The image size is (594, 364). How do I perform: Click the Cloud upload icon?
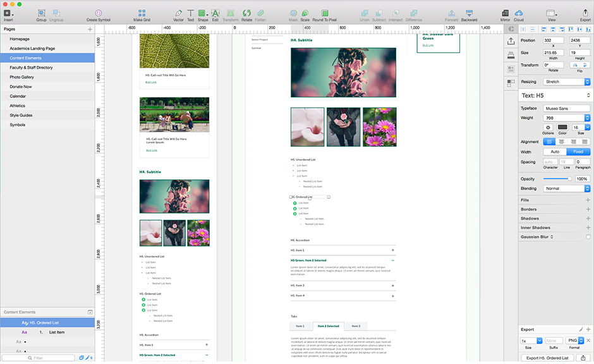[x=519, y=13]
